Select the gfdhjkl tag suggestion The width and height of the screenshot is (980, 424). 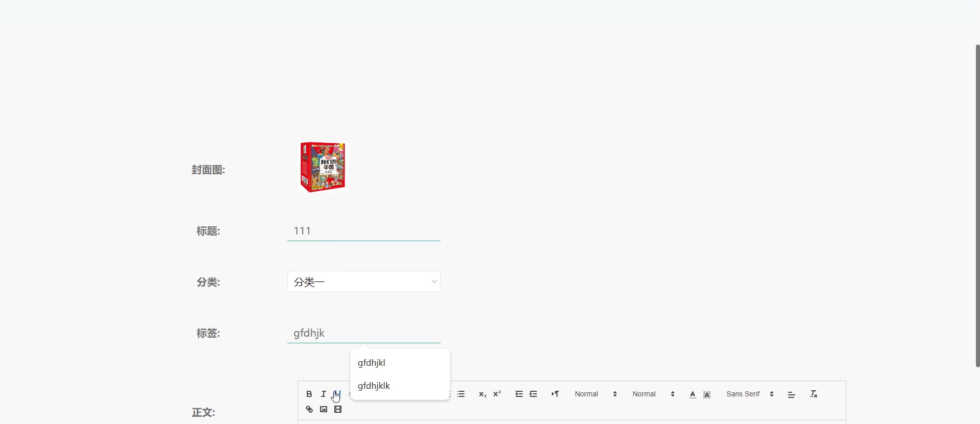(400, 363)
